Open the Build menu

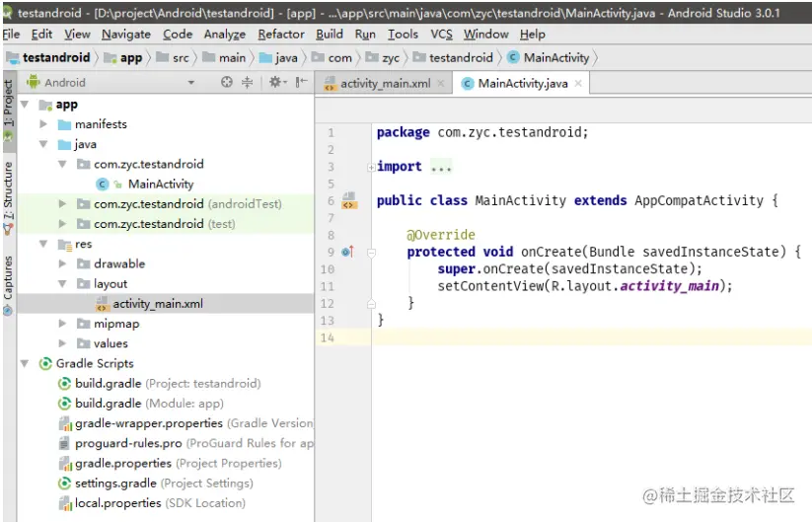coord(330,35)
